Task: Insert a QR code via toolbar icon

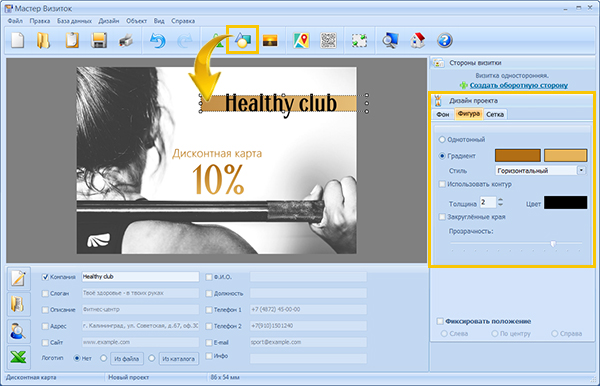Action: (328, 40)
